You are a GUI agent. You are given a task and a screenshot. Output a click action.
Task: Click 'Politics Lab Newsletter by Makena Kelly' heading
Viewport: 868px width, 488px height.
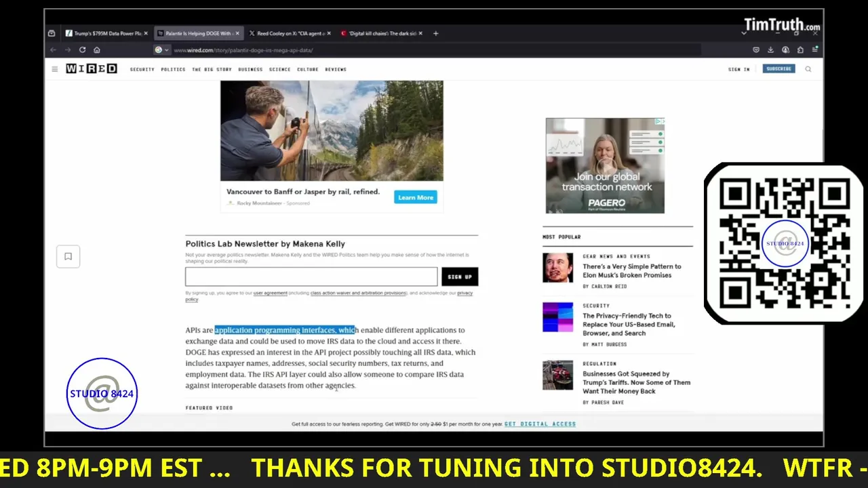point(265,243)
